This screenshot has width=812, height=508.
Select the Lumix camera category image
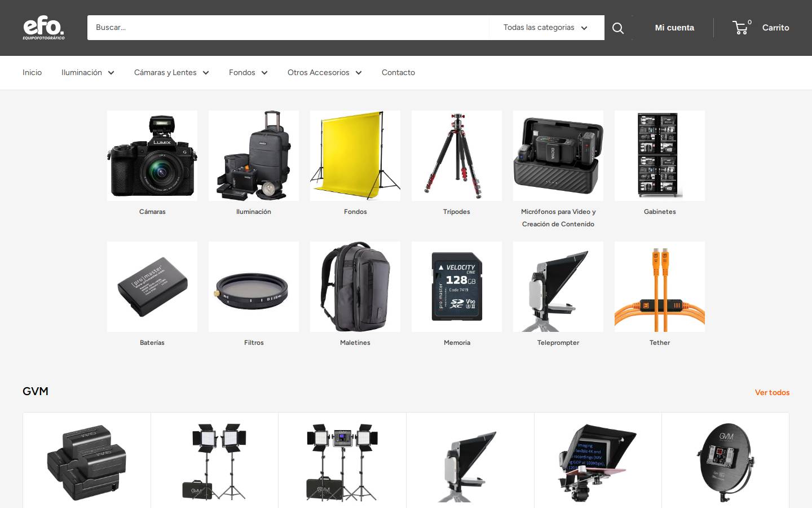click(152, 156)
